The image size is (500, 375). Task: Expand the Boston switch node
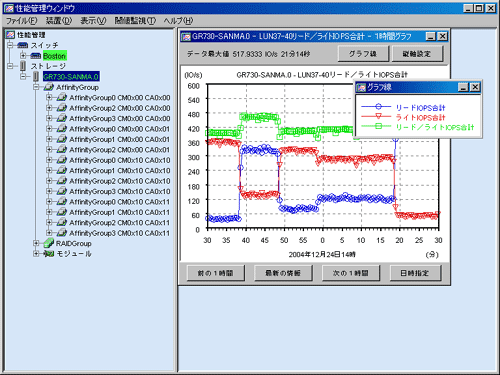coord(23,56)
